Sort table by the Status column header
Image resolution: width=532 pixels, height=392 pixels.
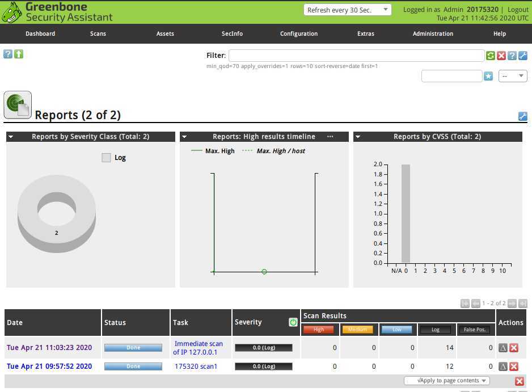(x=115, y=322)
